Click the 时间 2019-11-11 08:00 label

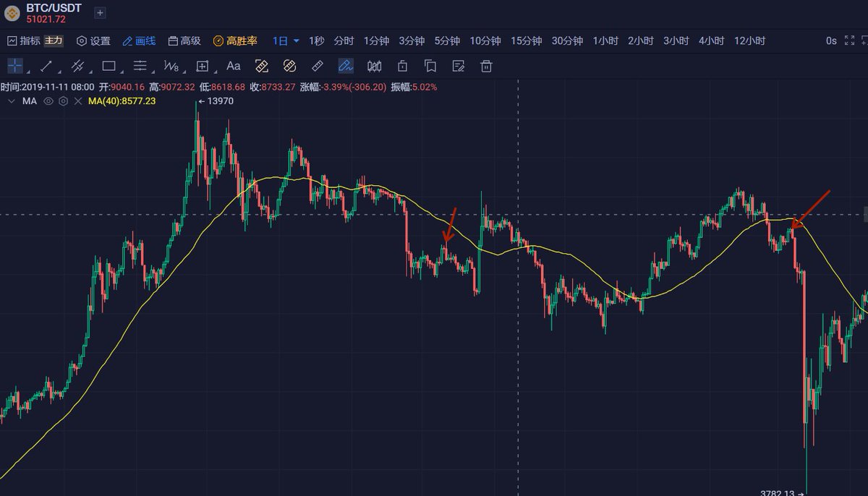[48, 87]
